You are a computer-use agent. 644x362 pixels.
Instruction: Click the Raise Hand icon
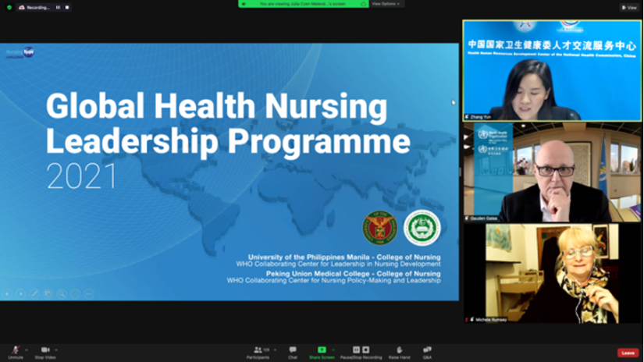pyautogui.click(x=399, y=350)
